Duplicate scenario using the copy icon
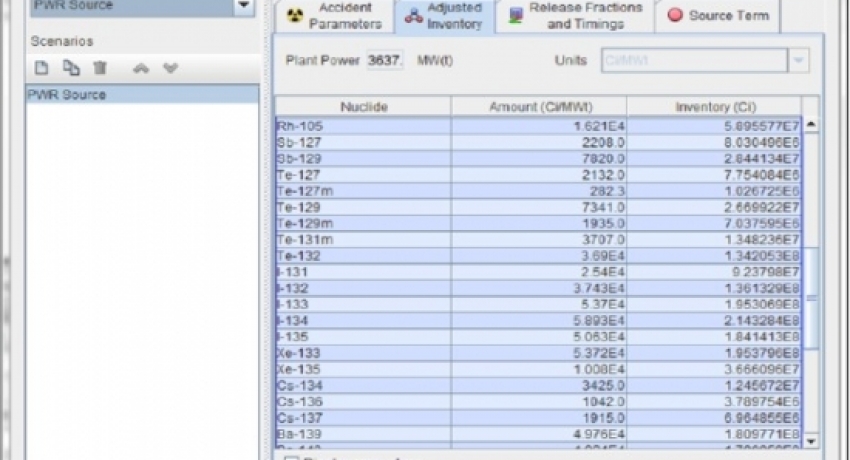Screen dimensions: 850x460 71,68
